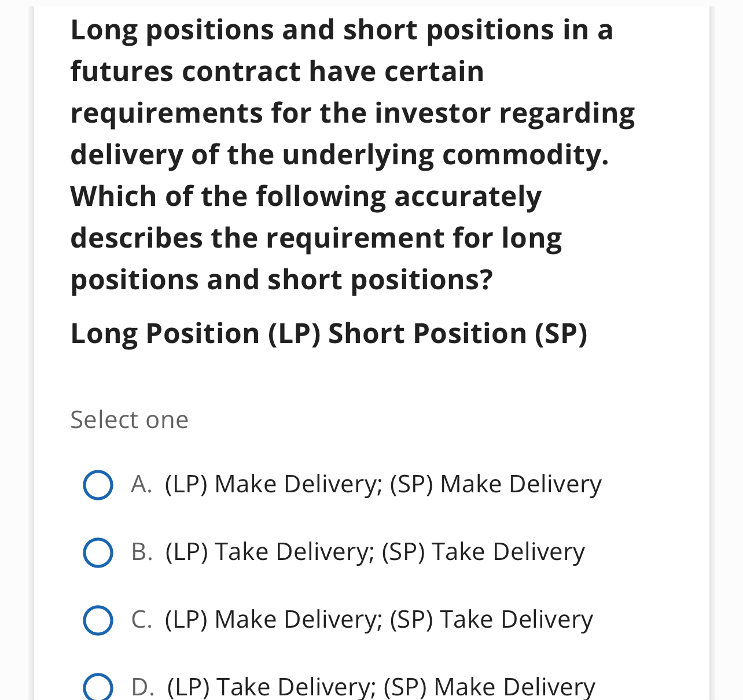Select the radio button for option C

97,620
